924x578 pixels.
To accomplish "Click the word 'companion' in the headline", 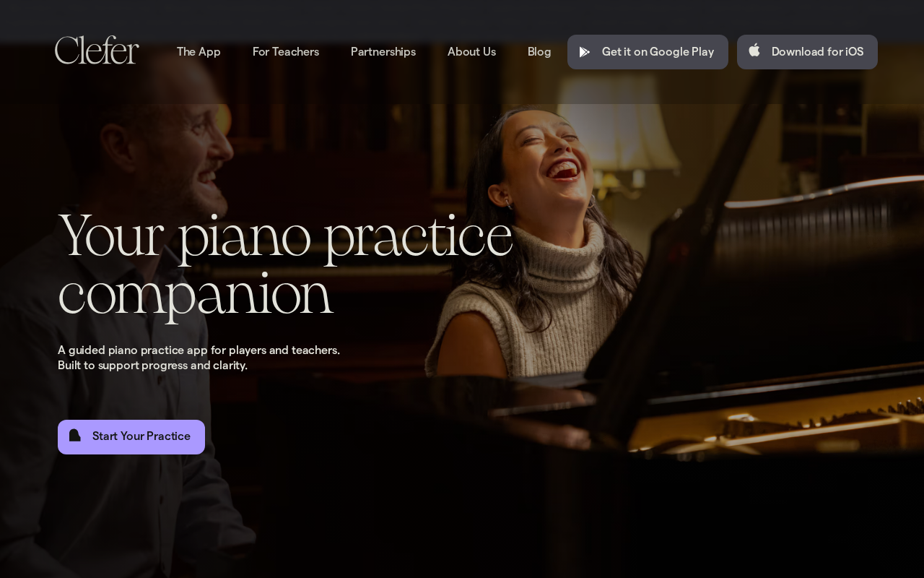I will 195,294.
